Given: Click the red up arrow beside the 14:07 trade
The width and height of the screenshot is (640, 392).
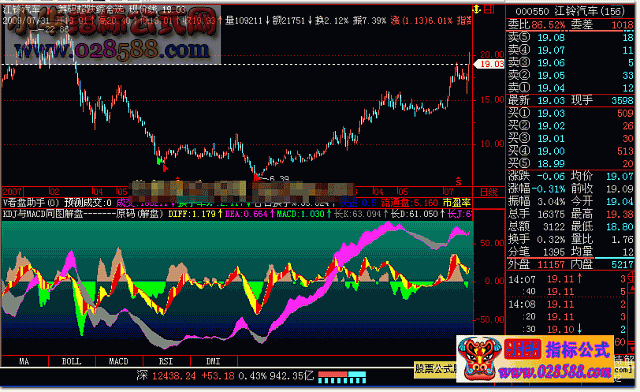Looking at the screenshot, I should pos(579,279).
